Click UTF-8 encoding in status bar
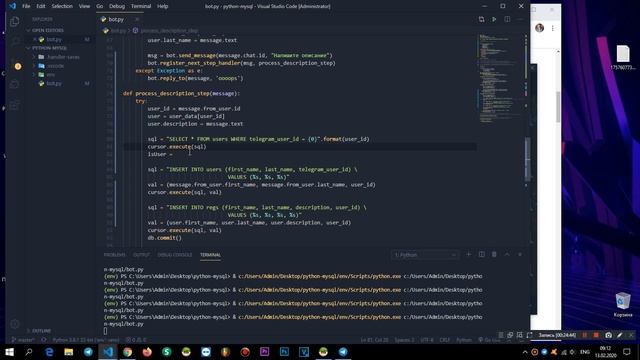Image resolution: width=640 pixels, height=360 pixels. pos(427,340)
